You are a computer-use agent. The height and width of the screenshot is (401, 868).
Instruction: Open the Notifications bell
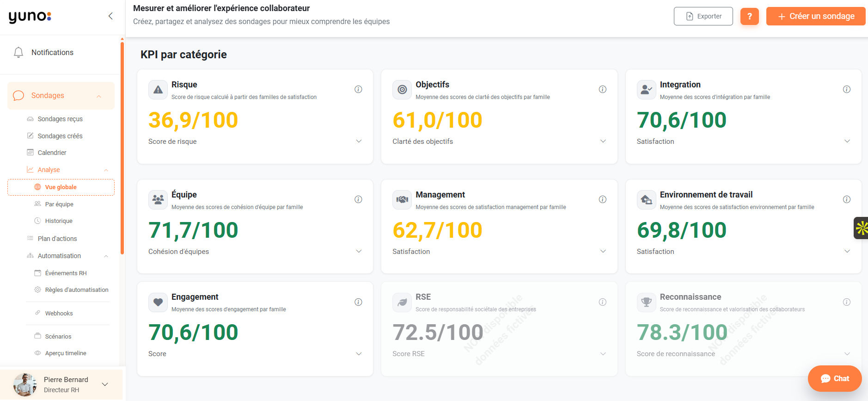18,52
